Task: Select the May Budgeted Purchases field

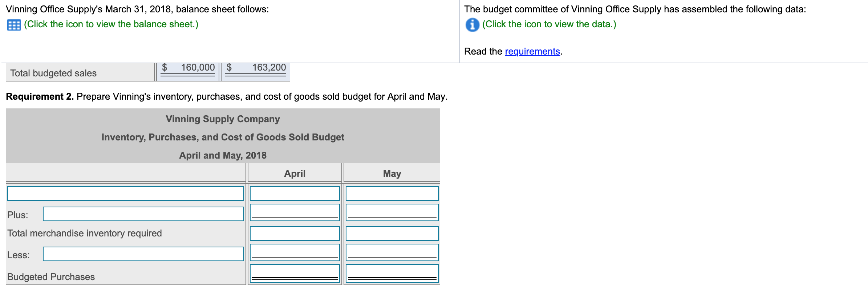Action: coord(392,274)
